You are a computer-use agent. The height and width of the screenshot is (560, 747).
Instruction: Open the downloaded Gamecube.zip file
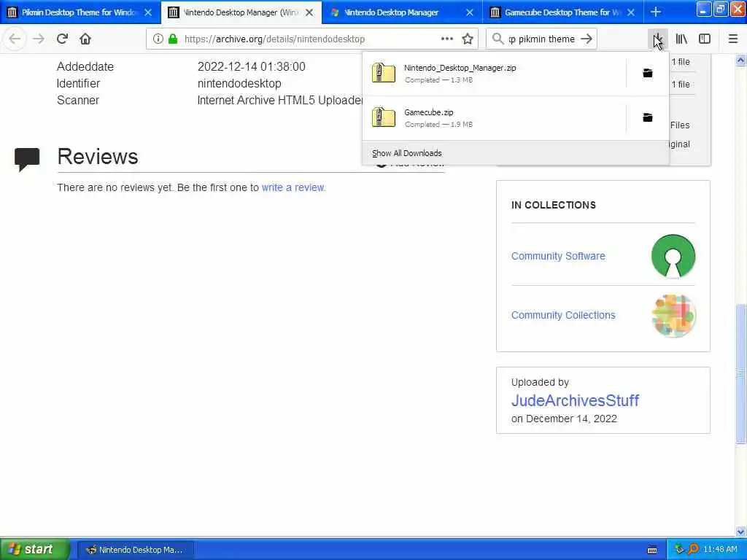(x=494, y=117)
